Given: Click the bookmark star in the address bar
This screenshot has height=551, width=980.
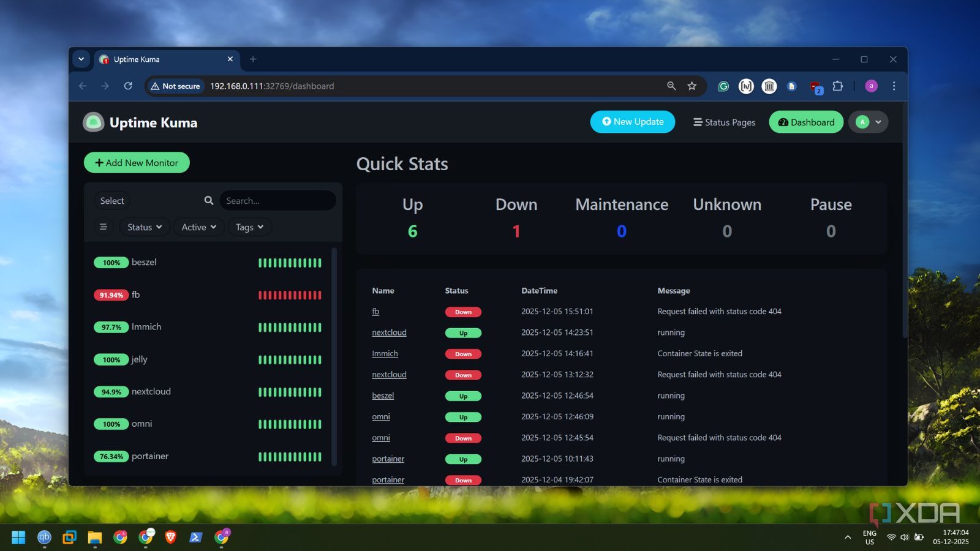Looking at the screenshot, I should [x=692, y=86].
